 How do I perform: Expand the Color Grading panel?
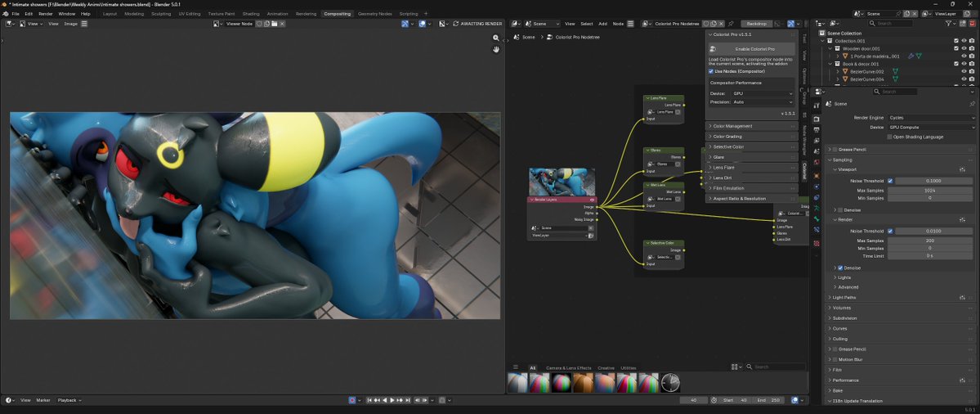[752, 137]
